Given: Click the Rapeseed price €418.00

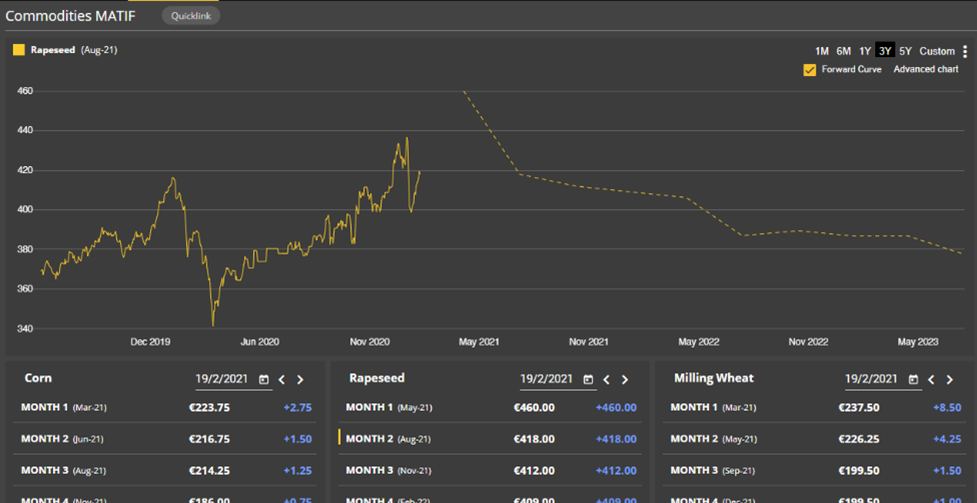Looking at the screenshot, I should (x=534, y=439).
